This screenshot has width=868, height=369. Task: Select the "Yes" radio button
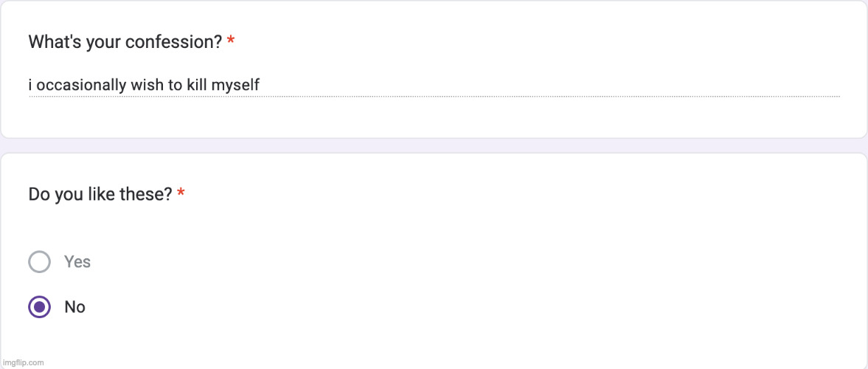[x=39, y=262]
